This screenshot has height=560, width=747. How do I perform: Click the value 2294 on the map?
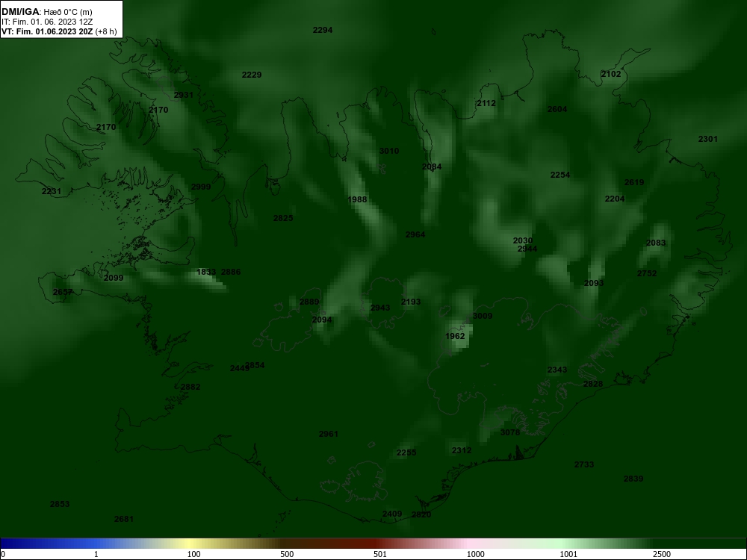pos(323,30)
